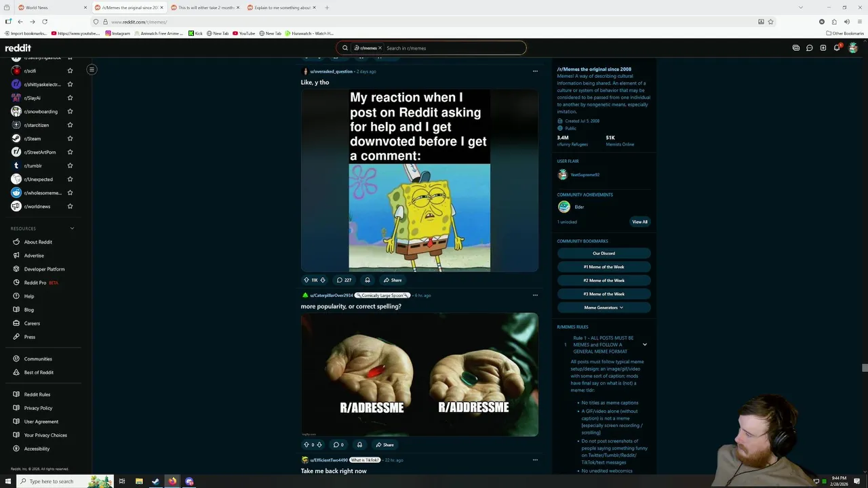Toggle favorite star for r/shittyaskelectr...
This screenshot has height=488, width=868.
[x=70, y=84]
